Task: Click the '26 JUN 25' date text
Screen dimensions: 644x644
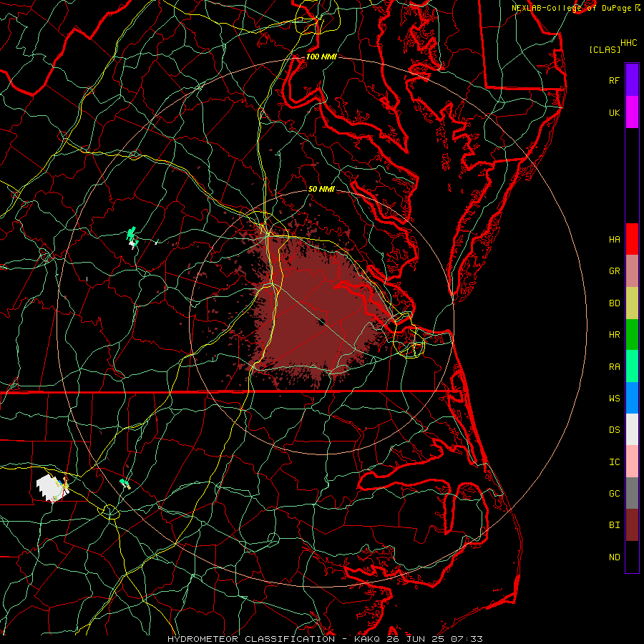Action: (417, 639)
